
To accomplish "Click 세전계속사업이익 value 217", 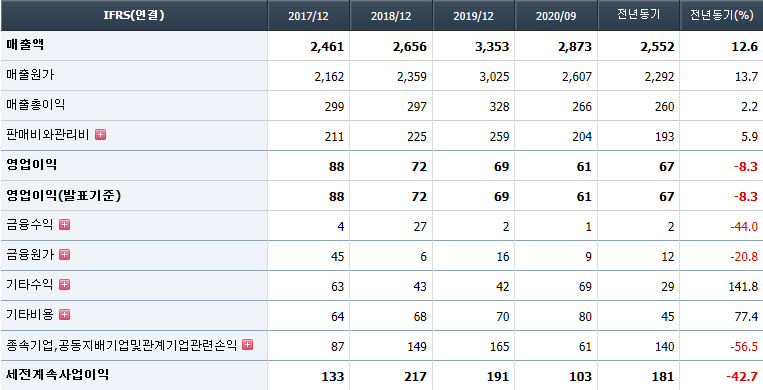I will [x=417, y=377].
